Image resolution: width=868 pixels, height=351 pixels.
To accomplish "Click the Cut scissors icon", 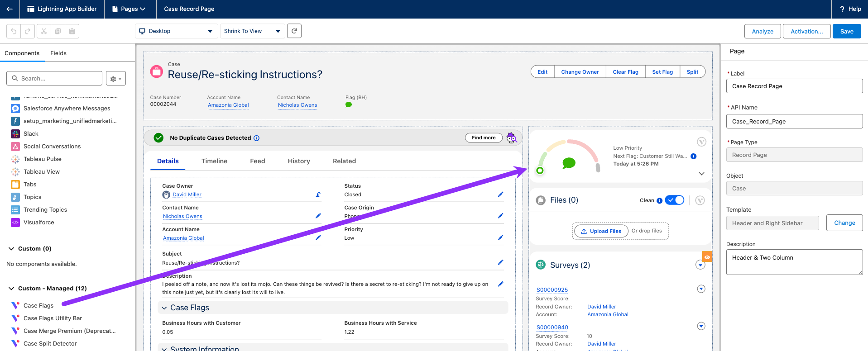I will click(x=44, y=31).
